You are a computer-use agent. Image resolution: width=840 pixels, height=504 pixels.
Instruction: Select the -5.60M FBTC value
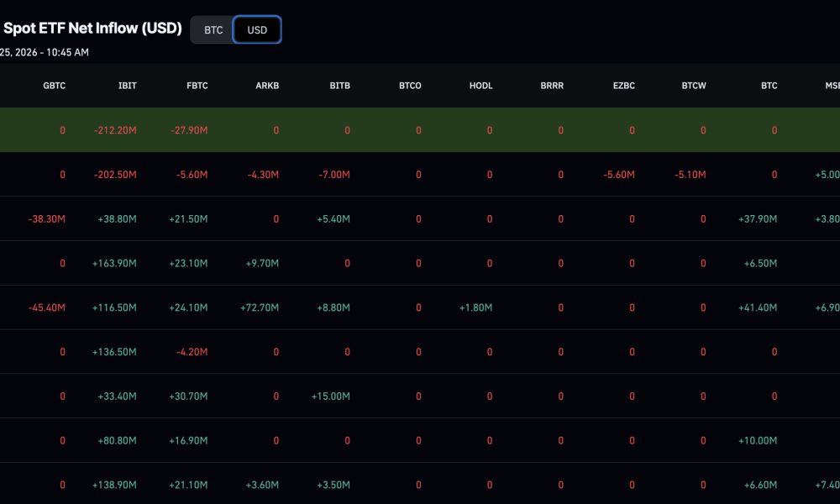coord(192,175)
